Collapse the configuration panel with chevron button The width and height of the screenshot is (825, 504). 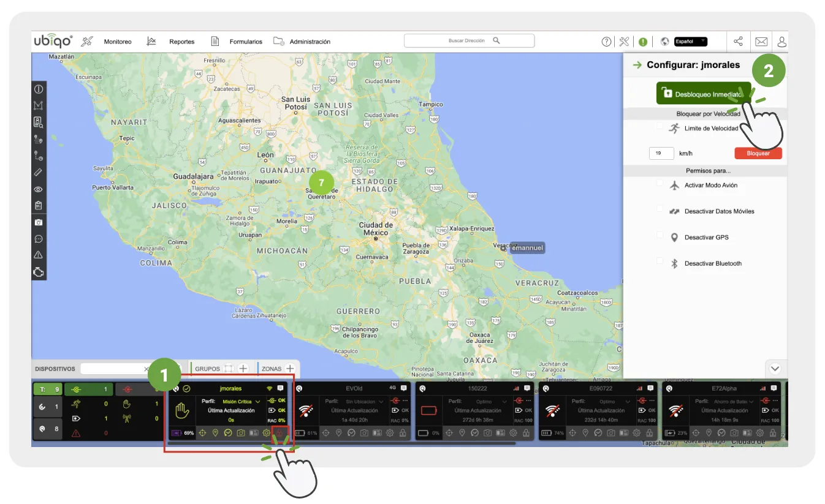pyautogui.click(x=775, y=369)
